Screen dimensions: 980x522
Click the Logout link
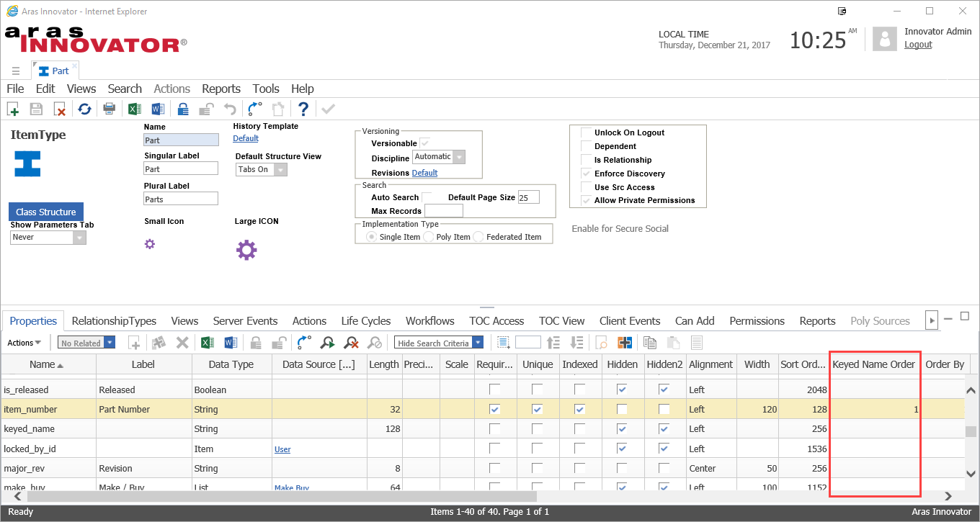[x=918, y=45]
